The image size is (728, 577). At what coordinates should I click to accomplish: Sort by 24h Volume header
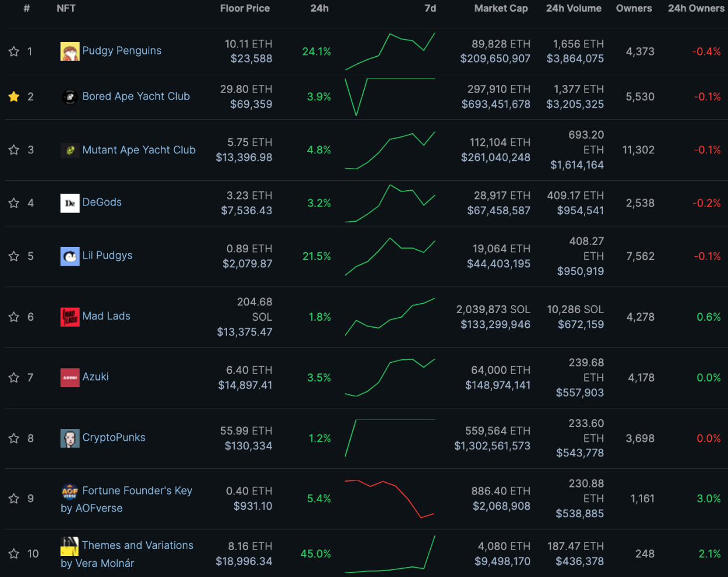coord(574,8)
